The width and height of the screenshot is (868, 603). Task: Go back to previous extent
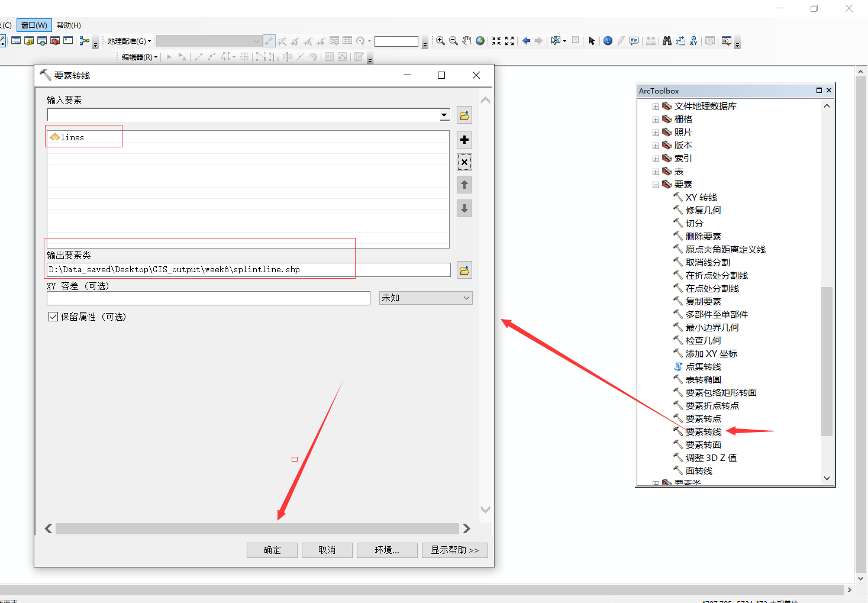point(526,41)
